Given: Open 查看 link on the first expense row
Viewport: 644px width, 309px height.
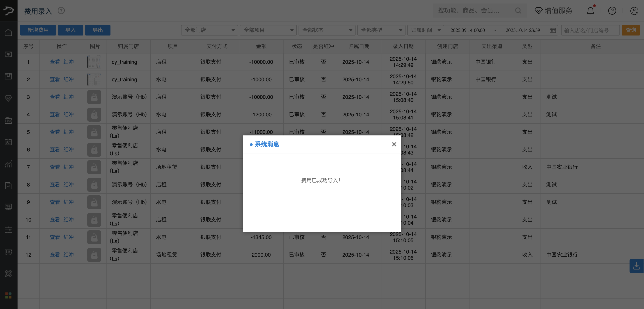Looking at the screenshot, I should pyautogui.click(x=55, y=62).
